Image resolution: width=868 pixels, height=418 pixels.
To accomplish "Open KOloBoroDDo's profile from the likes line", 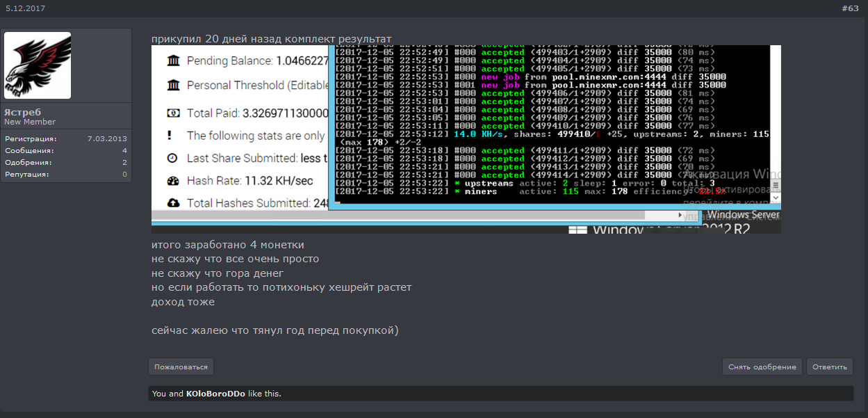I will [x=215, y=394].
